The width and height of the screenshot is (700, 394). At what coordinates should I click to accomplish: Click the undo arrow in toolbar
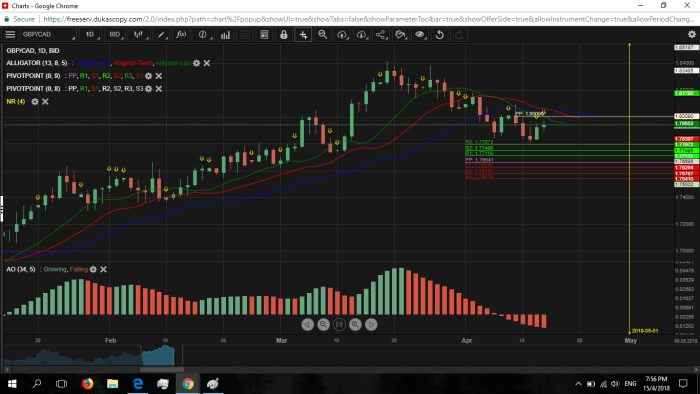coord(439,34)
